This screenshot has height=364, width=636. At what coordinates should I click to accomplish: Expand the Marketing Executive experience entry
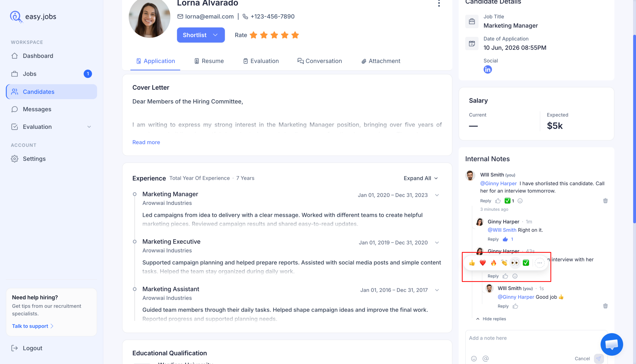(x=437, y=243)
